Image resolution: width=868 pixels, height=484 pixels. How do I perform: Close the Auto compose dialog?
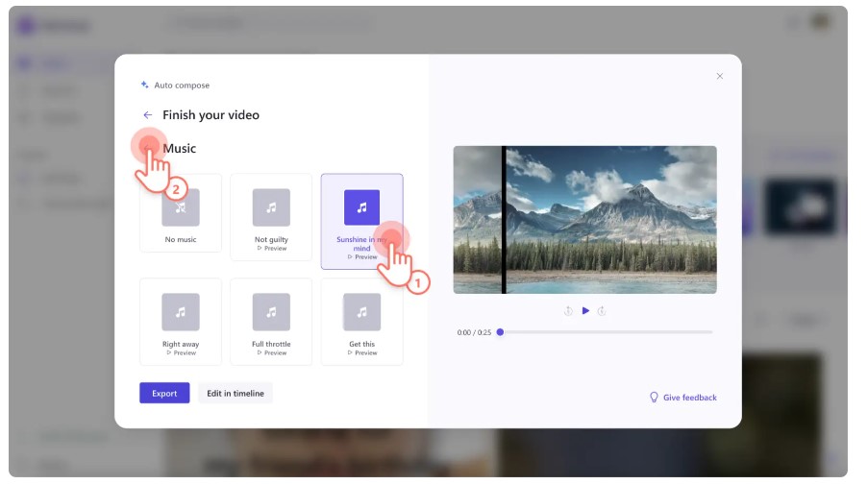(720, 76)
